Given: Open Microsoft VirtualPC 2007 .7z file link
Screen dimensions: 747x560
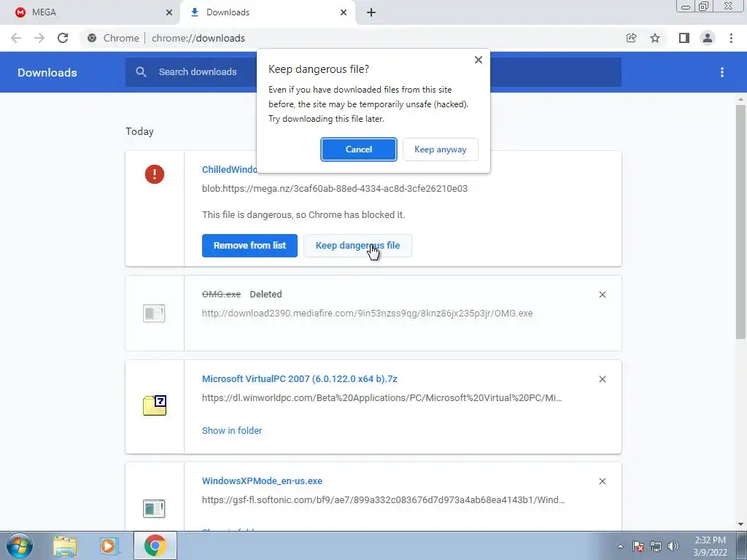Looking at the screenshot, I should tap(300, 379).
